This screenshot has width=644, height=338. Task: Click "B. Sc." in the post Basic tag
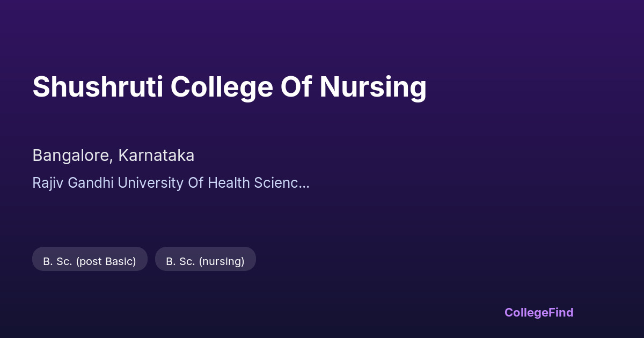point(57,261)
